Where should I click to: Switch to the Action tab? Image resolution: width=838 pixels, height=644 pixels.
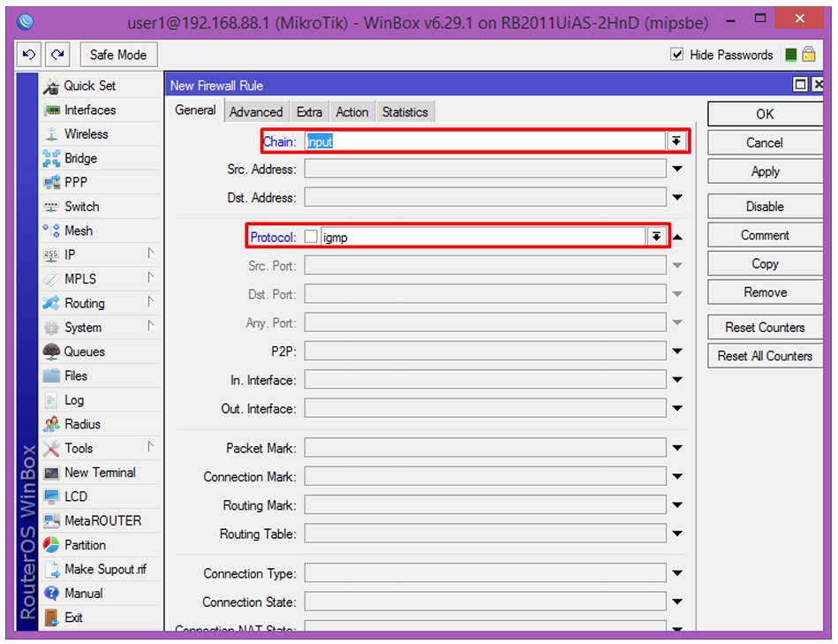352,111
